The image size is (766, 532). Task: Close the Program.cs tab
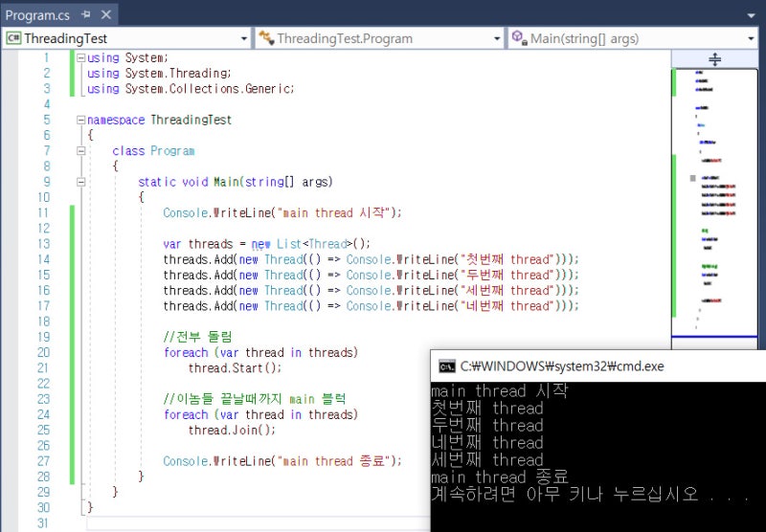pyautogui.click(x=105, y=15)
